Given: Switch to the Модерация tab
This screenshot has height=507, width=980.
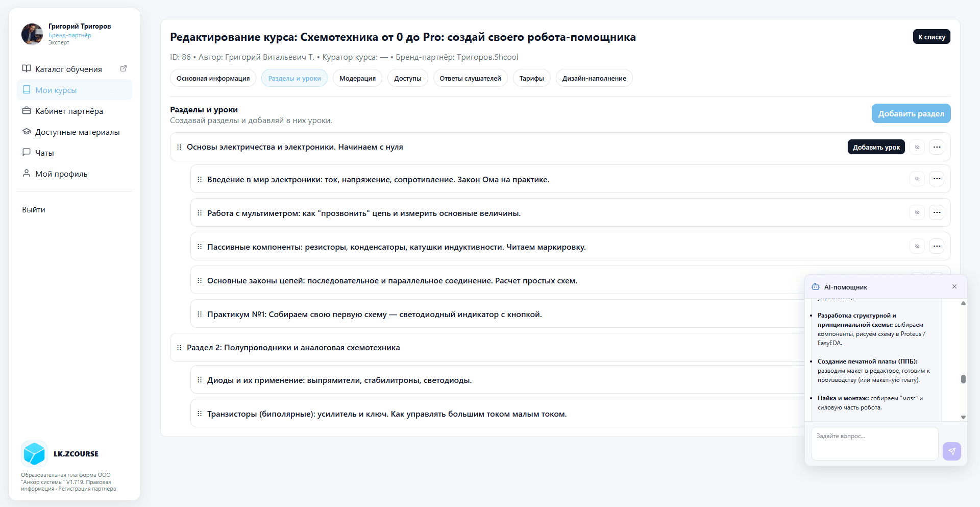Looking at the screenshot, I should click(357, 78).
